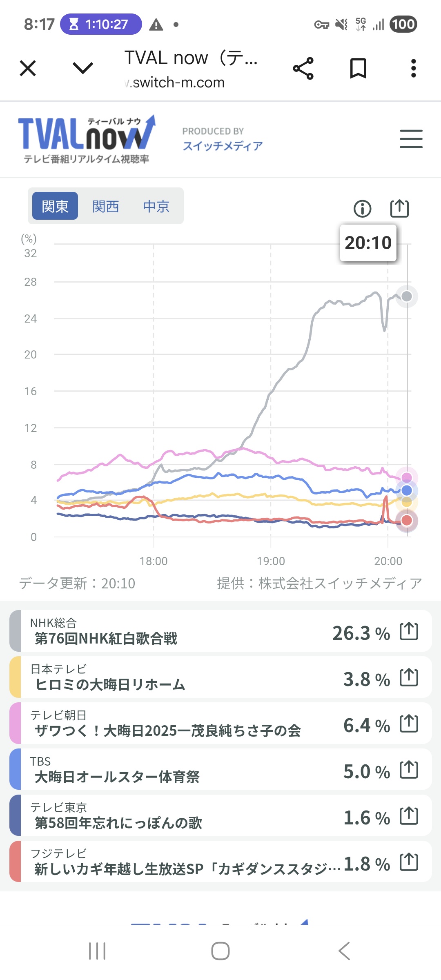Bookmark this page with the bookmark icon
Image resolution: width=441 pixels, height=980 pixels.
click(358, 68)
